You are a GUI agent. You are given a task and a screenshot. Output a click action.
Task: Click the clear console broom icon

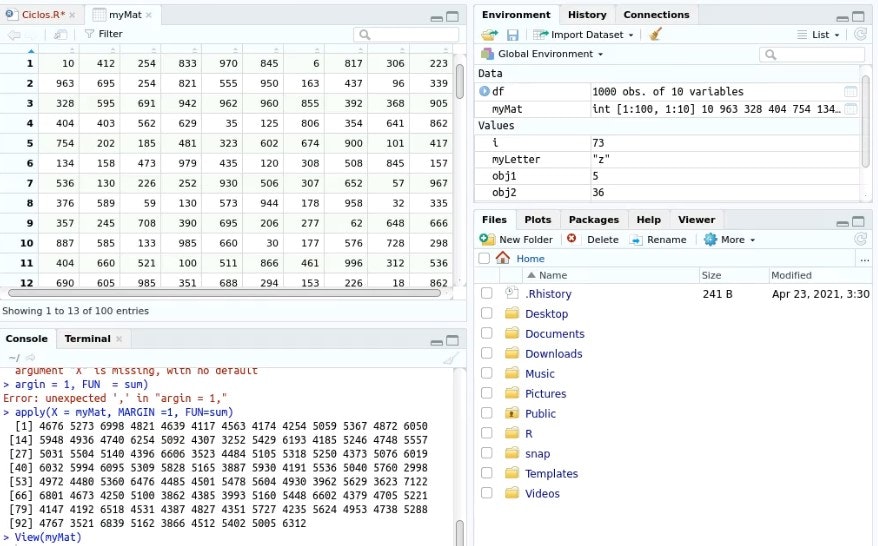(x=451, y=358)
